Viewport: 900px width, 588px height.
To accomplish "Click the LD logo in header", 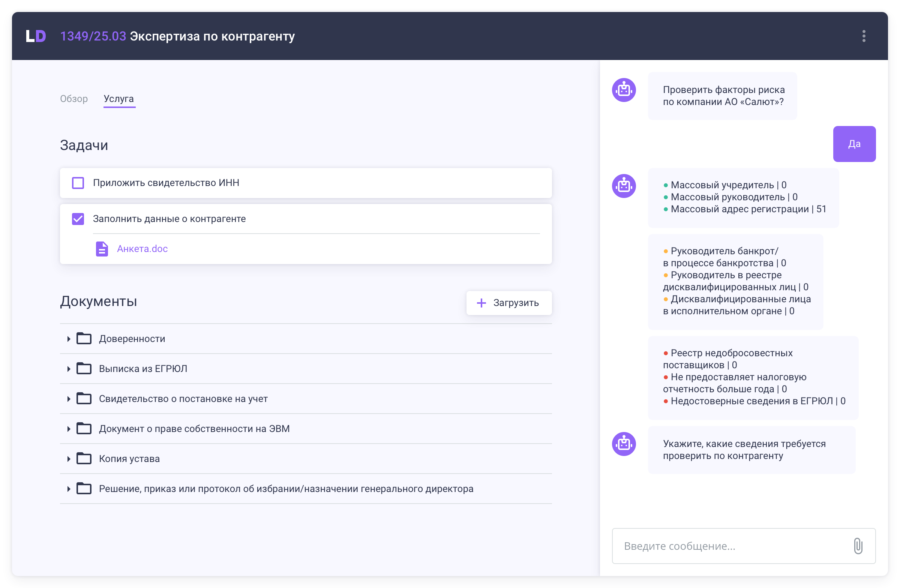I will 36,36.
